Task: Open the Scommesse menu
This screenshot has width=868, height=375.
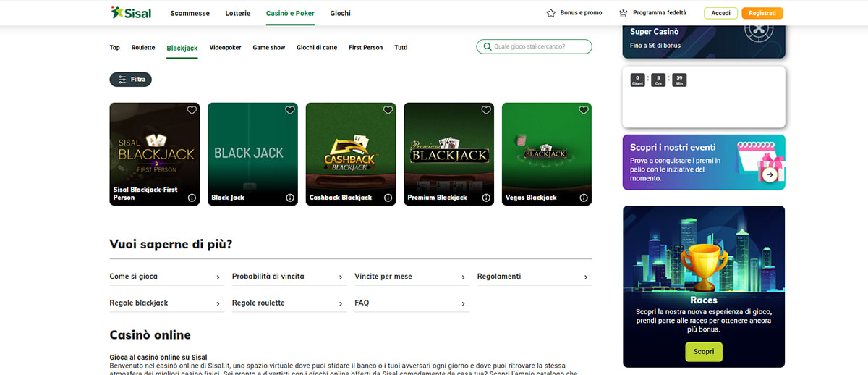Action: coord(190,13)
